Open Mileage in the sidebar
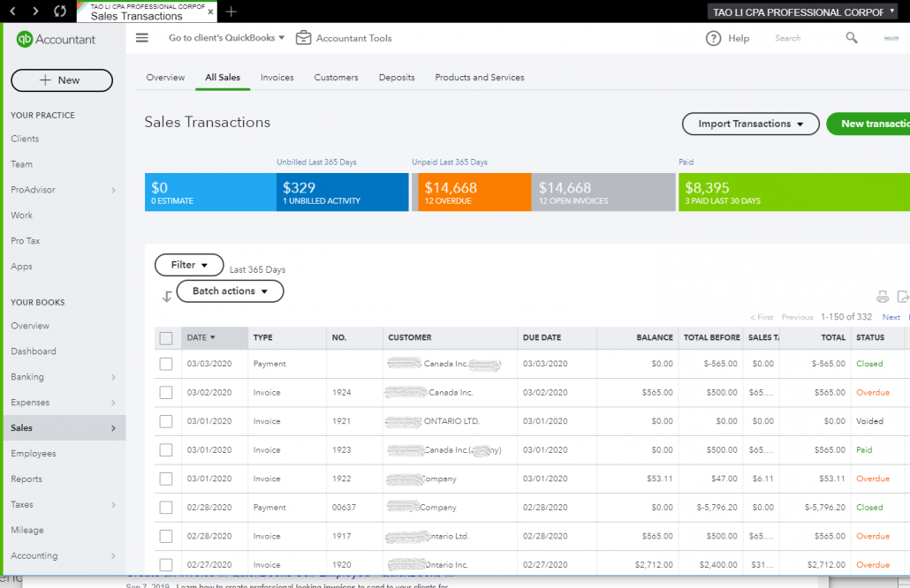Viewport: 910px width, 588px height. point(27,530)
